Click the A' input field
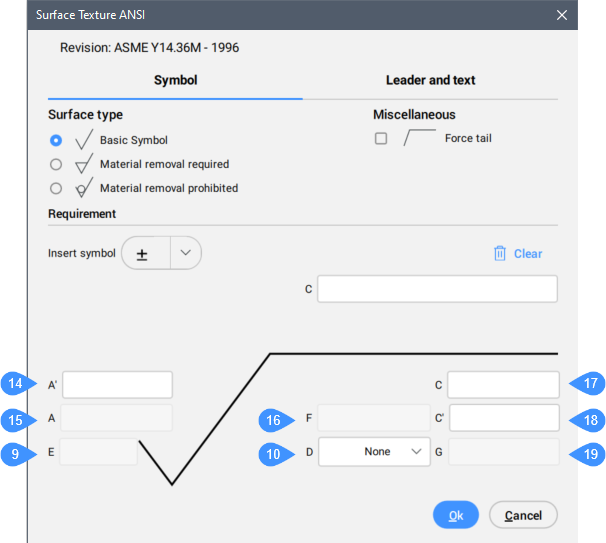 point(118,385)
